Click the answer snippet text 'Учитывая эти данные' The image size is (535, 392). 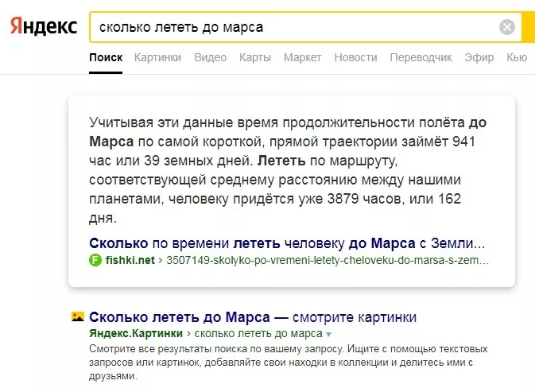point(288,170)
